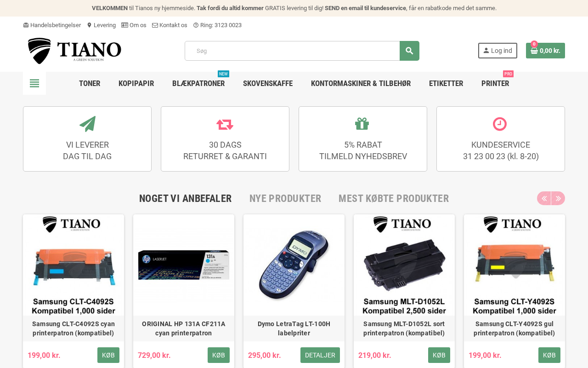Open the hamburger category menu icon
The height and width of the screenshot is (368, 588).
pyautogui.click(x=34, y=83)
